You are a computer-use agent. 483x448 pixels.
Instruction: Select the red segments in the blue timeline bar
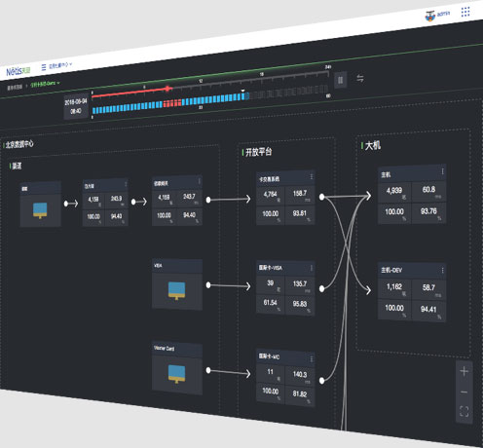[x=172, y=103]
